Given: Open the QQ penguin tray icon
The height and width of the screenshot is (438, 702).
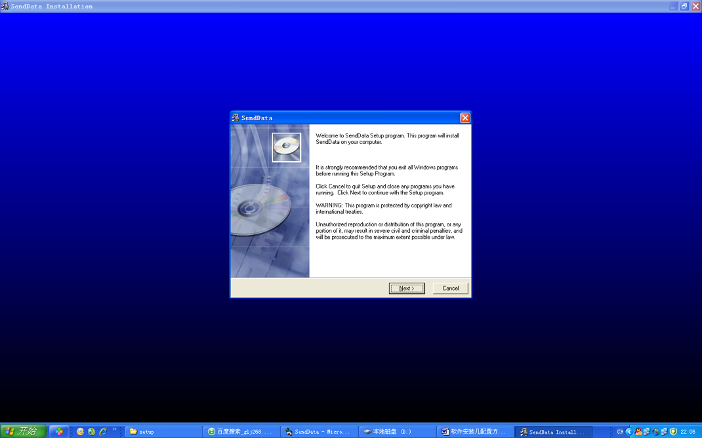Looking at the screenshot, I should point(638,432).
